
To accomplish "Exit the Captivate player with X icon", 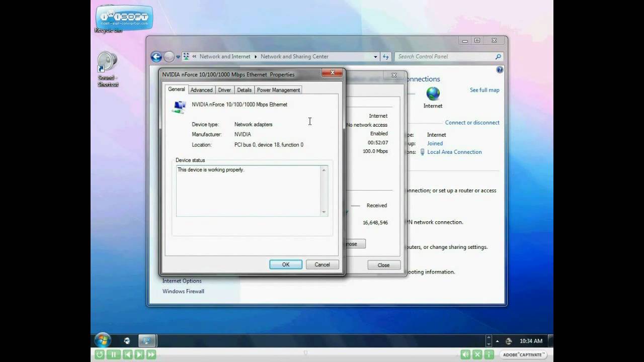I will [x=477, y=354].
